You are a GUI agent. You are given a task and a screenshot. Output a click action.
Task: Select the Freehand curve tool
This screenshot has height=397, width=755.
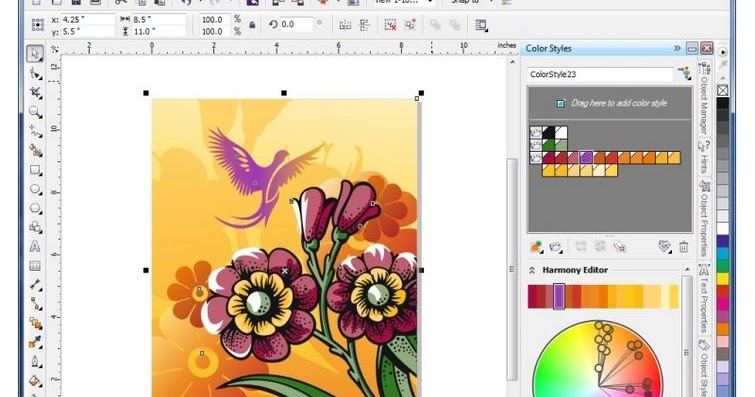click(35, 131)
